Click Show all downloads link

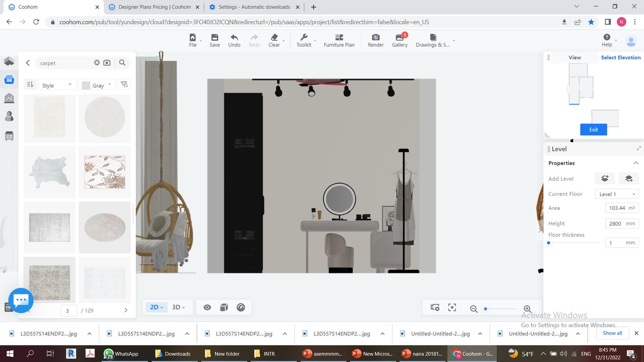coord(612,333)
